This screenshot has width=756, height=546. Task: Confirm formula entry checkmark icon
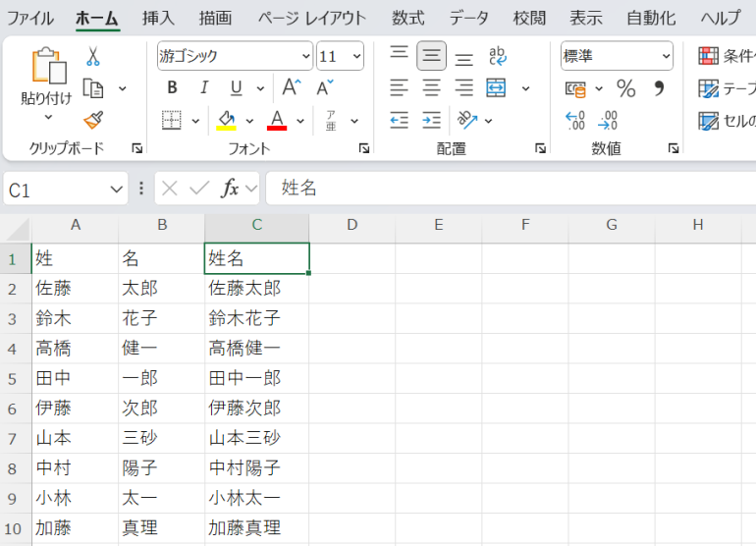click(199, 189)
